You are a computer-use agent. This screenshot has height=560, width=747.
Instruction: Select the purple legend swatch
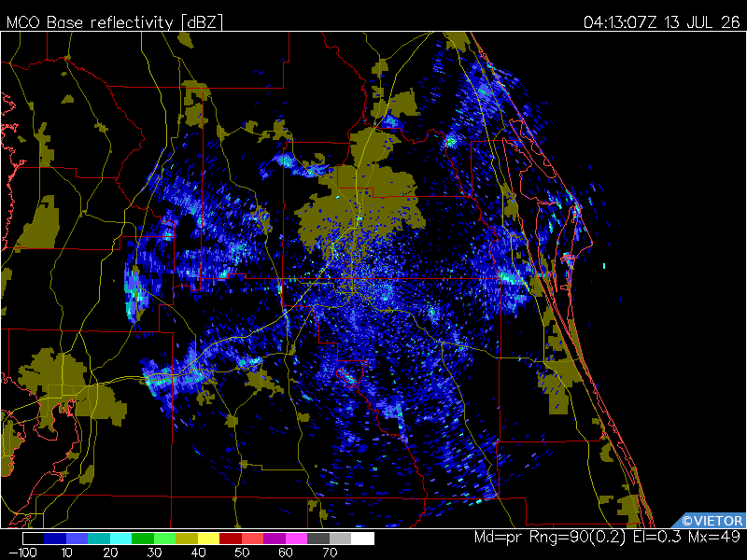(275, 539)
